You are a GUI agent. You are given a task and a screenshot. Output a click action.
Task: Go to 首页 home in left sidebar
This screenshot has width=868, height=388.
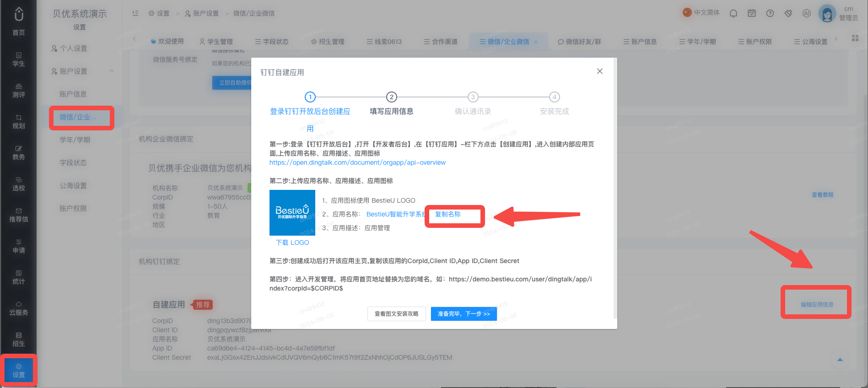(19, 21)
